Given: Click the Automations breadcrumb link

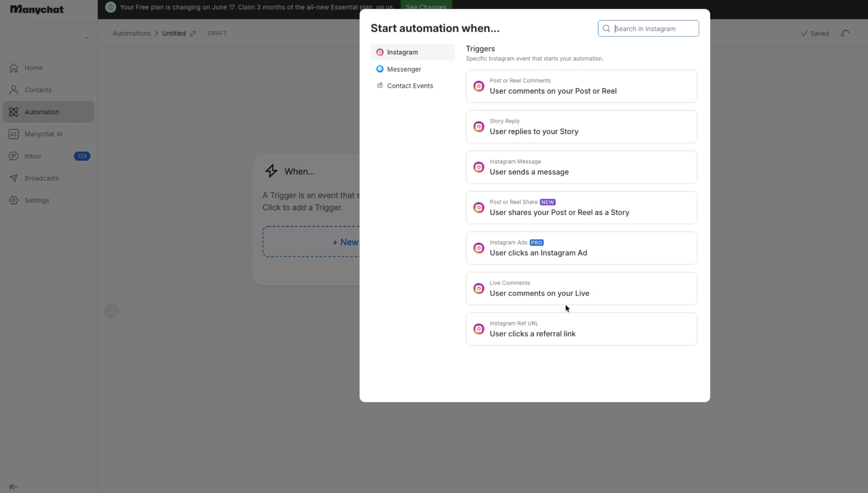Looking at the screenshot, I should (132, 33).
